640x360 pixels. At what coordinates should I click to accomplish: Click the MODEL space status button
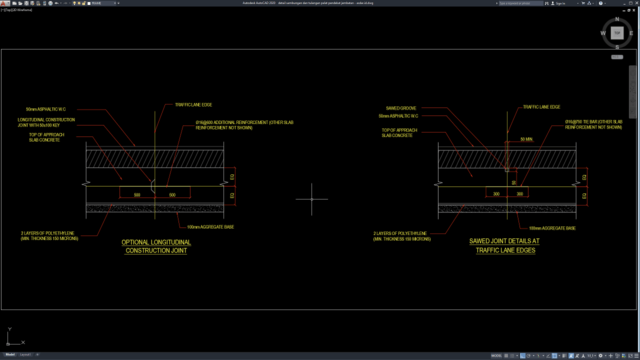[x=496, y=356]
